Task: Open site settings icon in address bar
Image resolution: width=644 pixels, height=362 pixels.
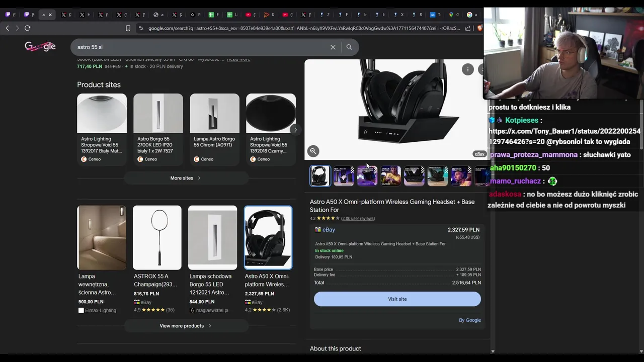Action: point(141,28)
